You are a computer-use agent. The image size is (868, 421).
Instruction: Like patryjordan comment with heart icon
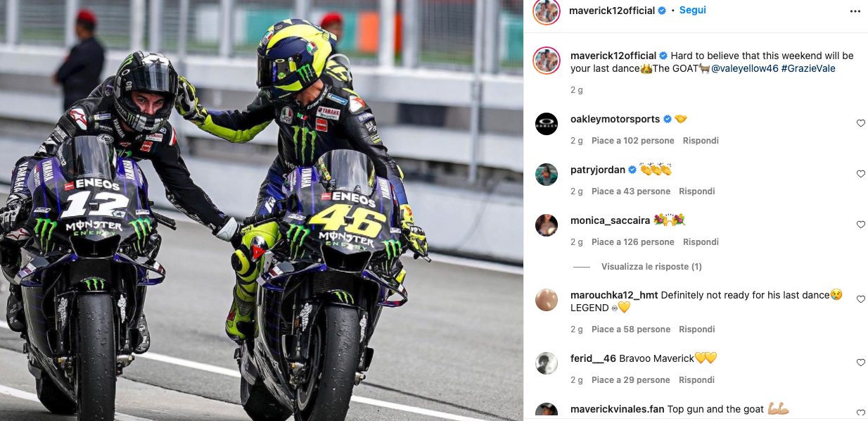coord(860,174)
